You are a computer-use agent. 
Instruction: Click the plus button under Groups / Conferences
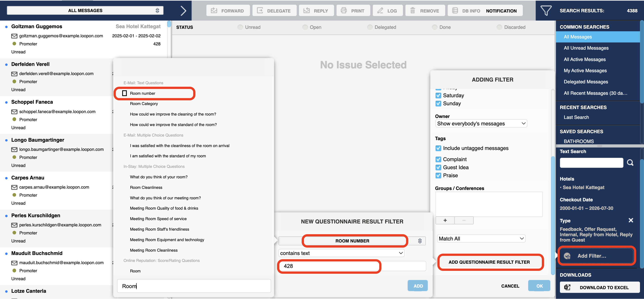click(445, 220)
